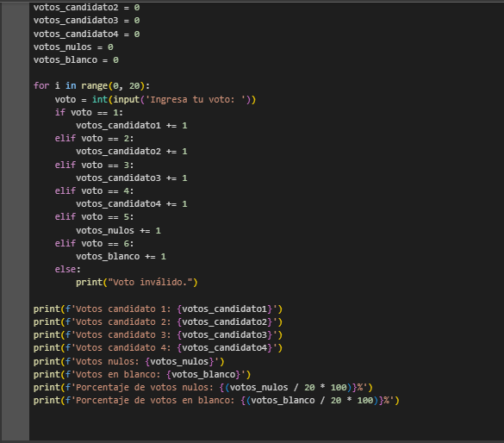Click the 'else:' keyword line
The height and width of the screenshot is (443, 504).
pyautogui.click(x=67, y=270)
